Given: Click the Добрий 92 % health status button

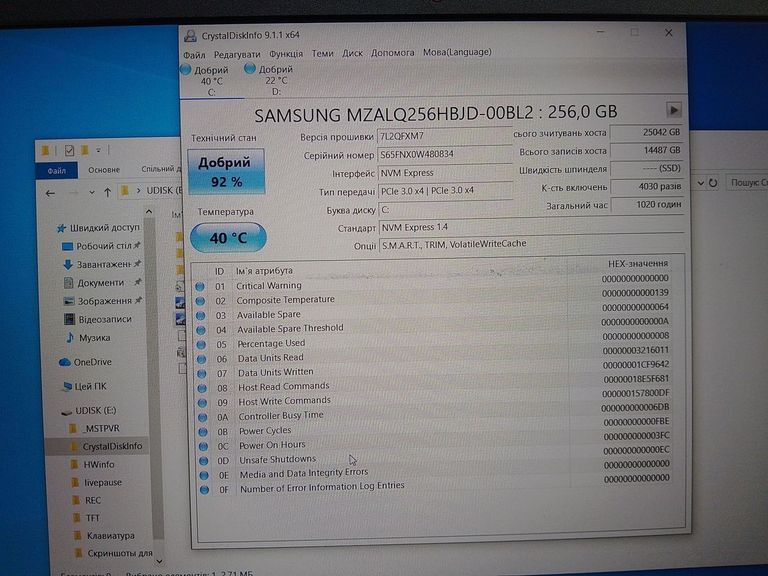Looking at the screenshot, I should (226, 172).
